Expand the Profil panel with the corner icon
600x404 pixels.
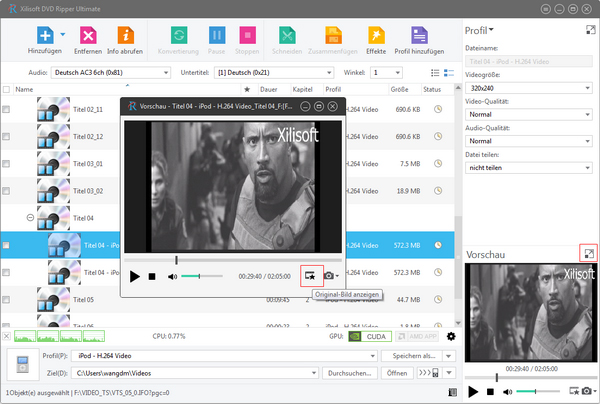590,30
